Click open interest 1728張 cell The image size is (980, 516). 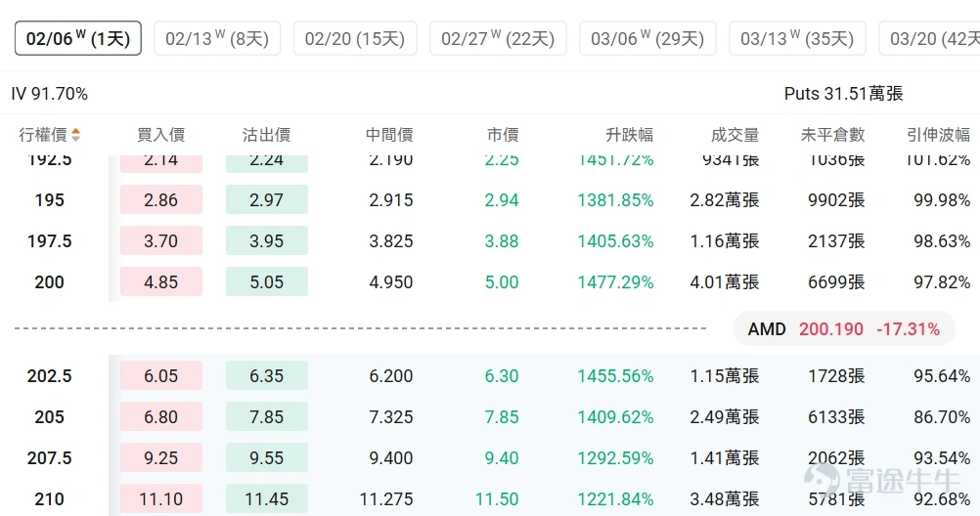click(x=836, y=375)
